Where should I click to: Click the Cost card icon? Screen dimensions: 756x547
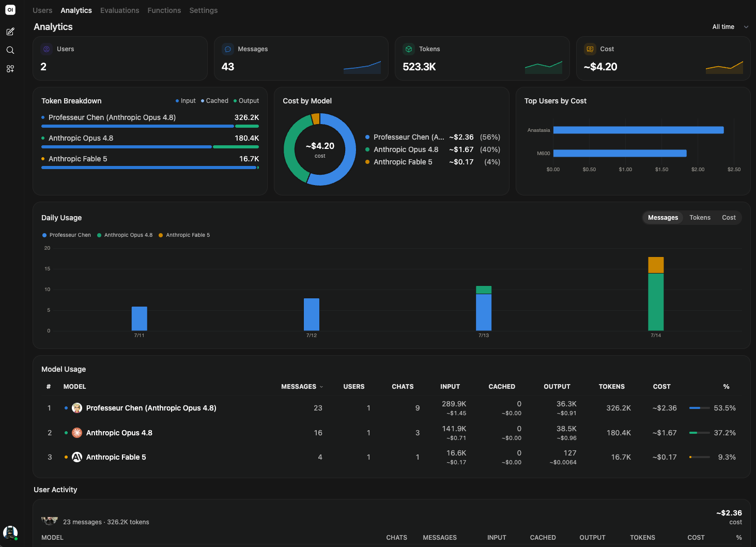tap(590, 49)
